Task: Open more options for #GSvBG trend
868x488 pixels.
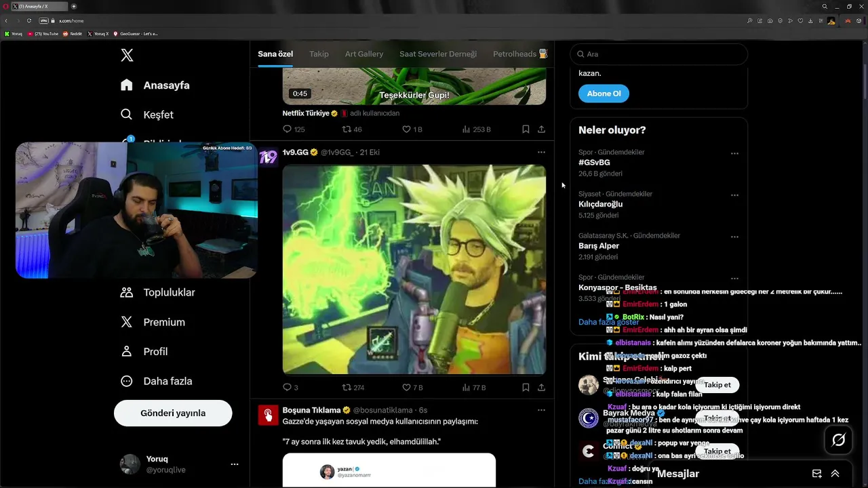Action: [x=734, y=154]
